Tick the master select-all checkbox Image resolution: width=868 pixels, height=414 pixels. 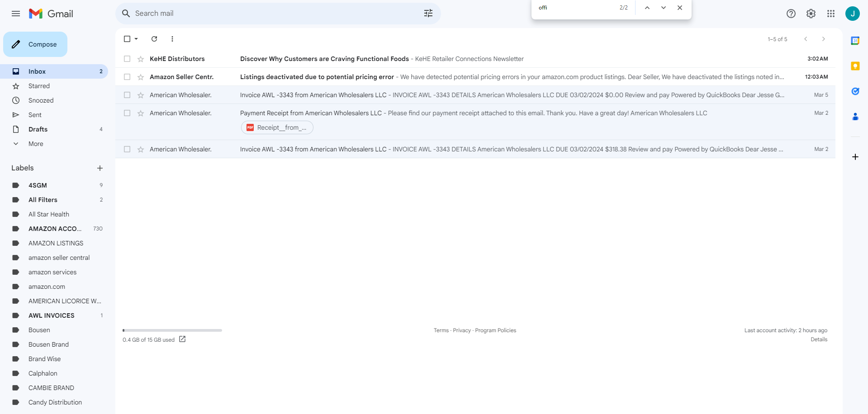(x=127, y=39)
